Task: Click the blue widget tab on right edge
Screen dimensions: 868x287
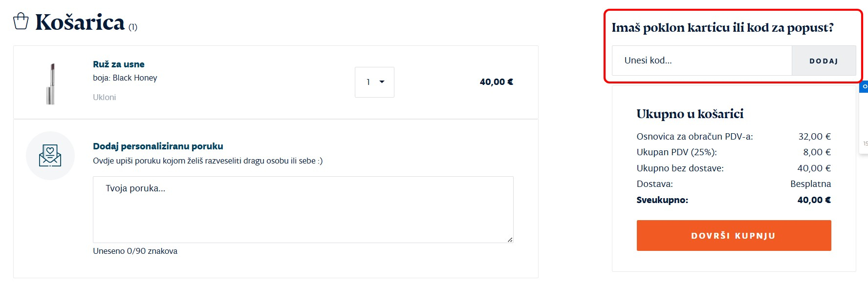Action: click(864, 87)
